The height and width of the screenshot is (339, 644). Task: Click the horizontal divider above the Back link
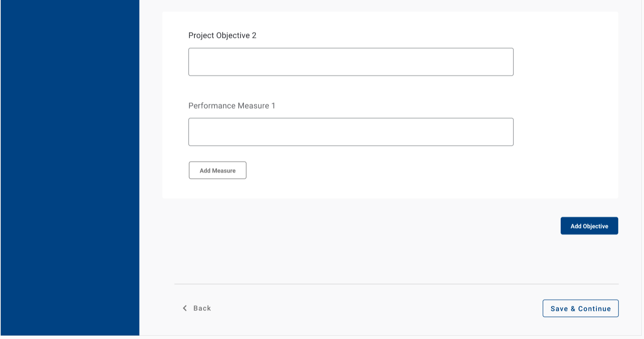click(396, 284)
